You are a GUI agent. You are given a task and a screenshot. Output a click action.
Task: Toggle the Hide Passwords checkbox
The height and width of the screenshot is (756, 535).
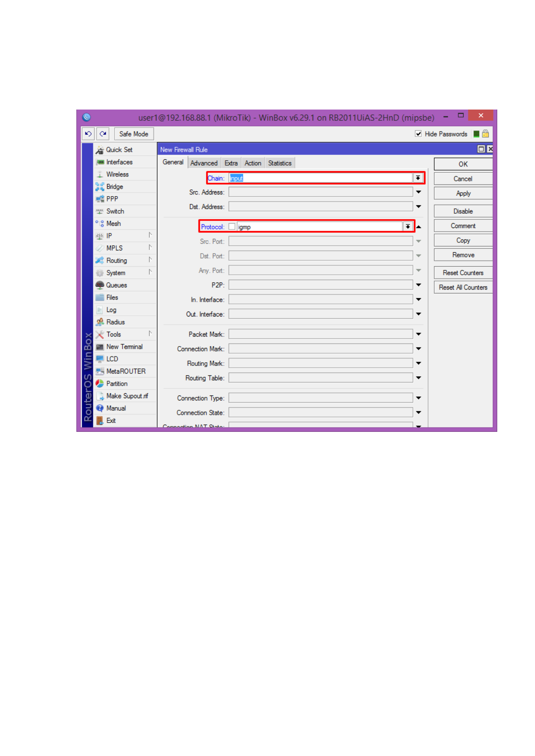[418, 134]
